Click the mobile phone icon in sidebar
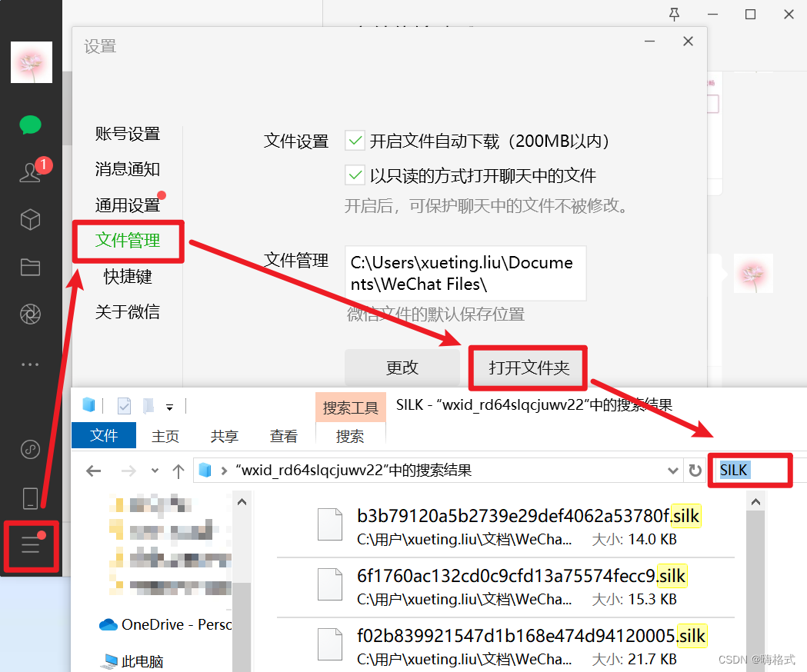Screen dimensions: 807x672 click(x=30, y=498)
